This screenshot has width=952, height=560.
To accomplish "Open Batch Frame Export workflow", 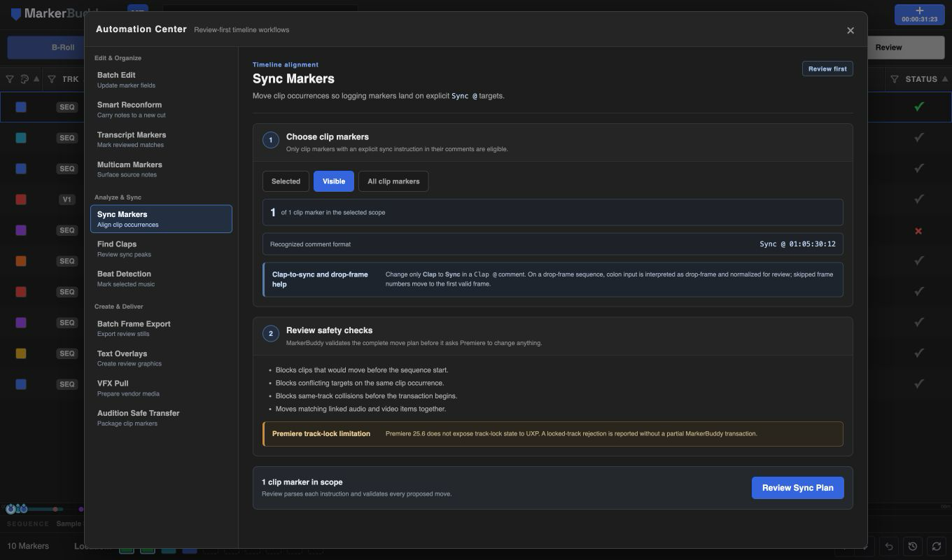I will click(161, 328).
